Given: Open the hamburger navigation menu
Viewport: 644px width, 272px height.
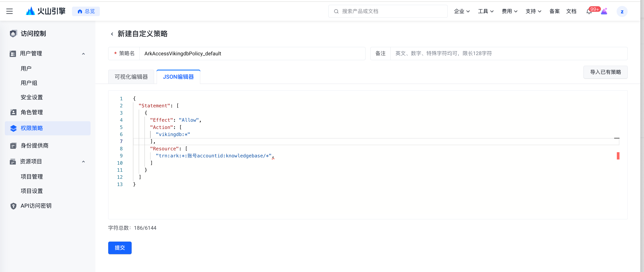Looking at the screenshot, I should 9,11.
